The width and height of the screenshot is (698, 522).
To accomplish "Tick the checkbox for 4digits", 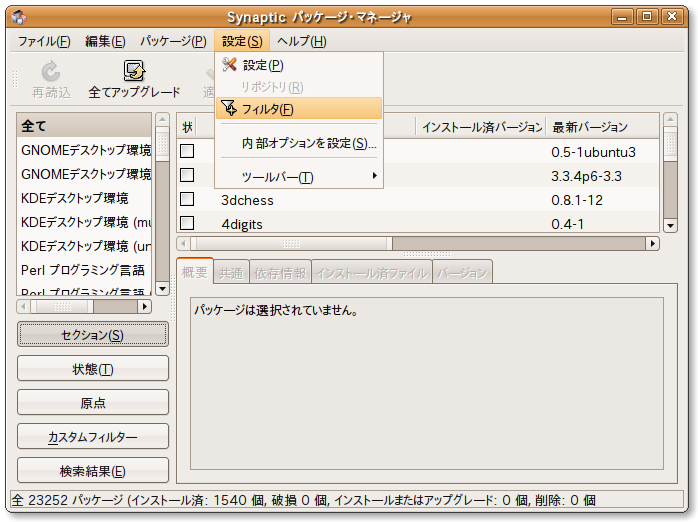I will coord(187,223).
